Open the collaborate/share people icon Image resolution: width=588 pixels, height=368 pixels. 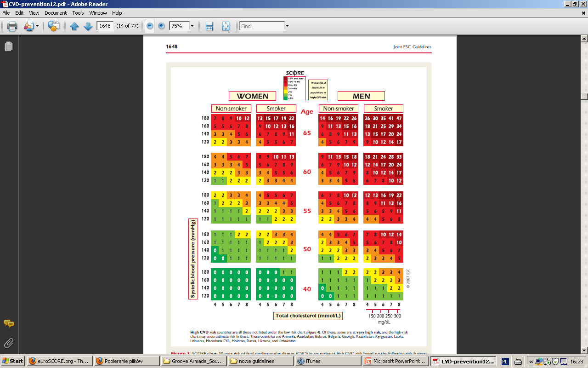28,26
